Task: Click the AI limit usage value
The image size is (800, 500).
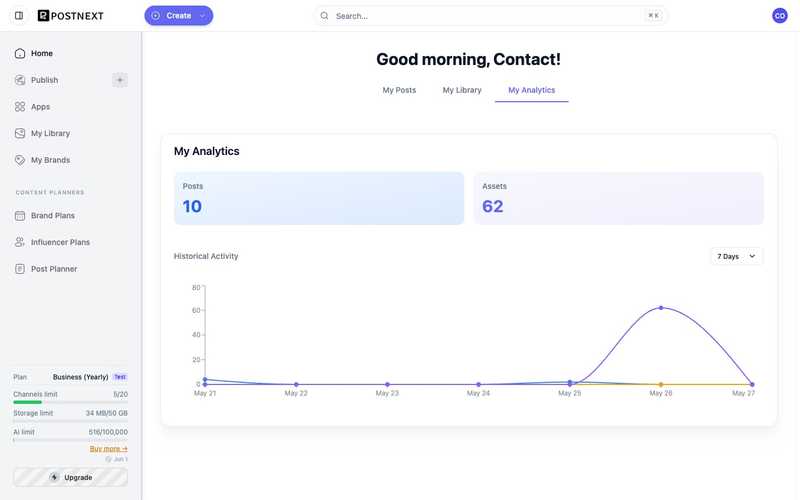Action: pos(108,432)
